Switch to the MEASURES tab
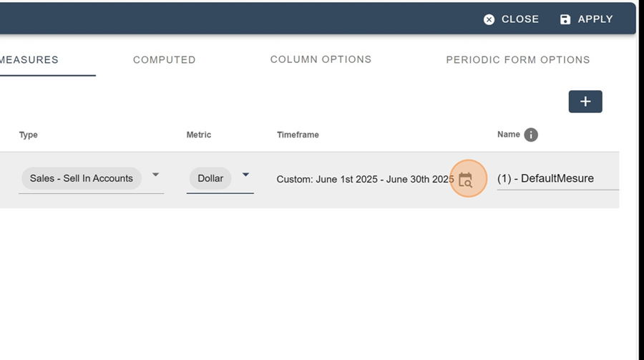The width and height of the screenshot is (644, 360). (29, 59)
